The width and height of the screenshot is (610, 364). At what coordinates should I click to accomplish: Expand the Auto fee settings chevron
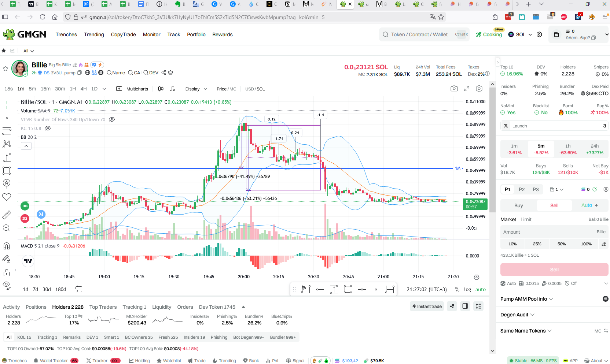pos(606,283)
